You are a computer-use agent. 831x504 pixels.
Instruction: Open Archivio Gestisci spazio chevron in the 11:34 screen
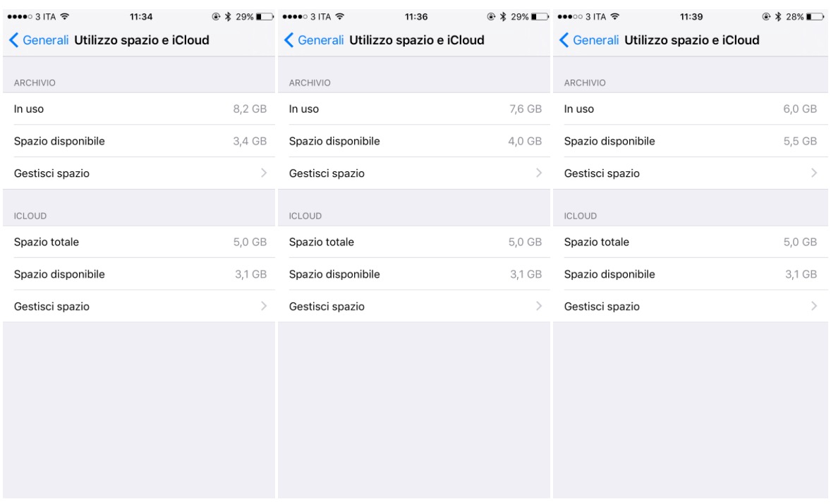[x=263, y=173]
